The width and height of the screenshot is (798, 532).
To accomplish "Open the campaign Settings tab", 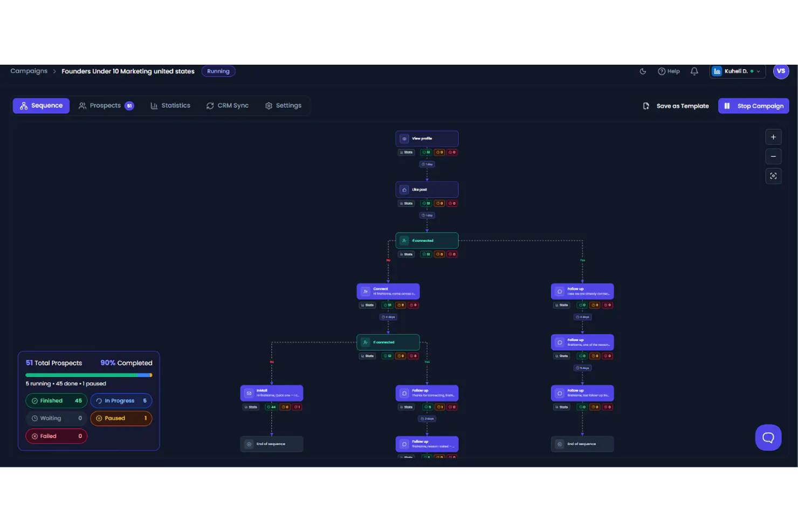I will click(x=283, y=106).
